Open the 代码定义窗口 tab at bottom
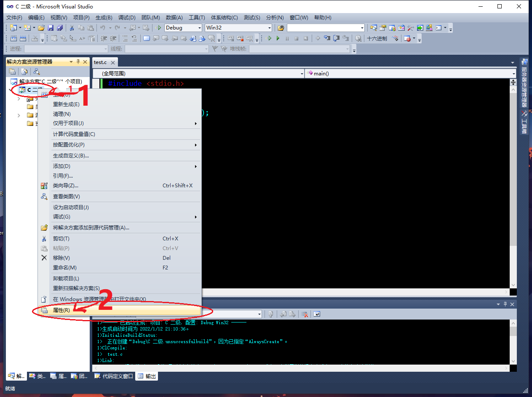The width and height of the screenshot is (532, 397). [x=114, y=376]
